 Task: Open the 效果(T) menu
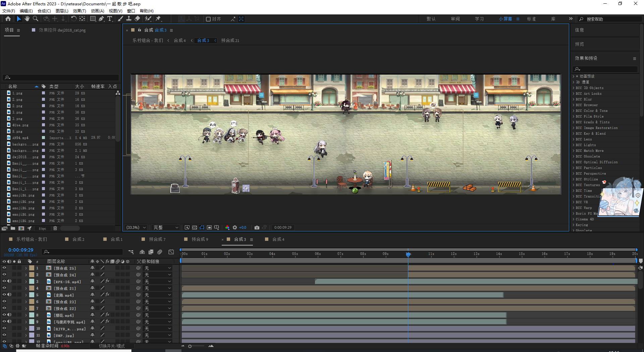point(79,11)
